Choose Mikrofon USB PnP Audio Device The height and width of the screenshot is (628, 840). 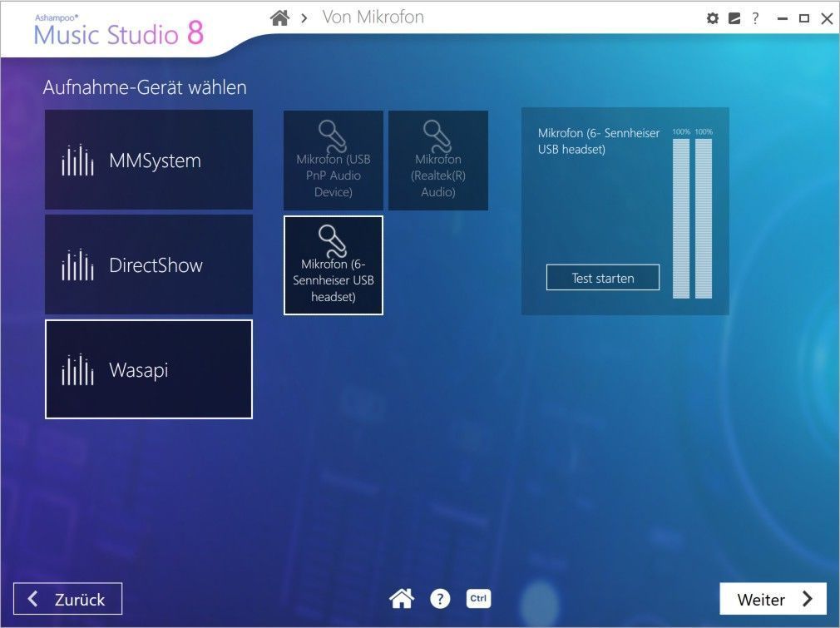334,161
